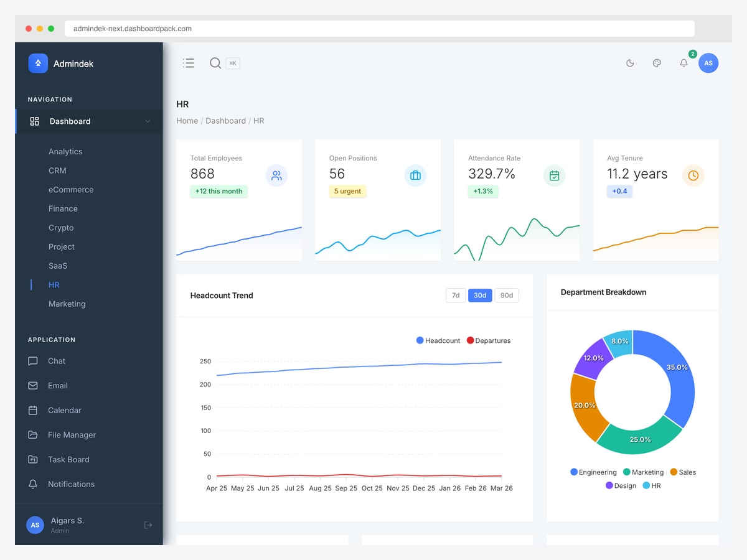Viewport: 747px width, 560px height.
Task: Open the eCommerce dashboard
Action: point(71,190)
